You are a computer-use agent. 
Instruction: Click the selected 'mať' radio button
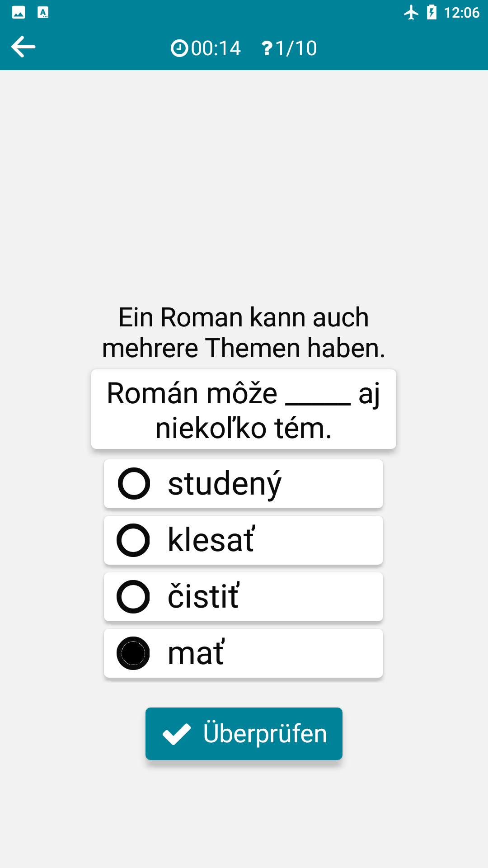point(133,653)
